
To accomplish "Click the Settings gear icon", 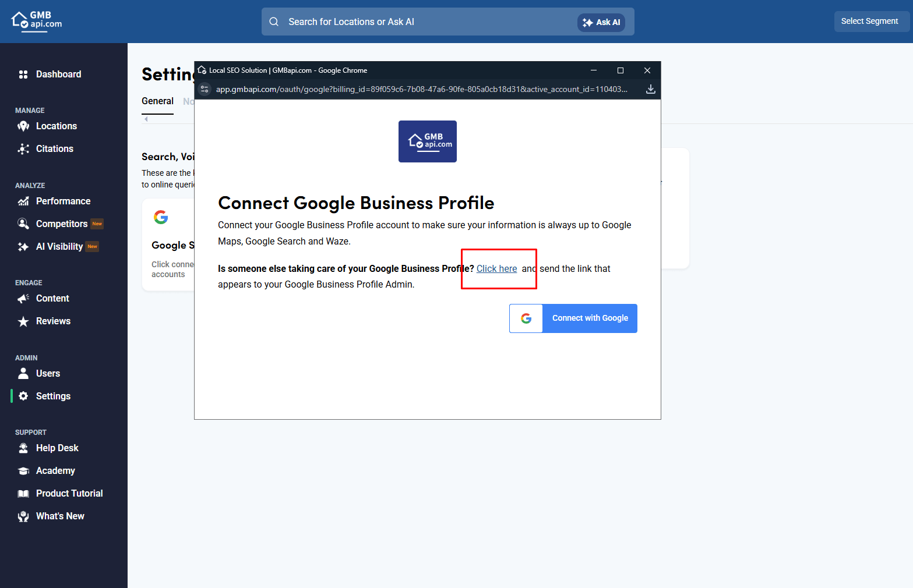I will pyautogui.click(x=23, y=396).
